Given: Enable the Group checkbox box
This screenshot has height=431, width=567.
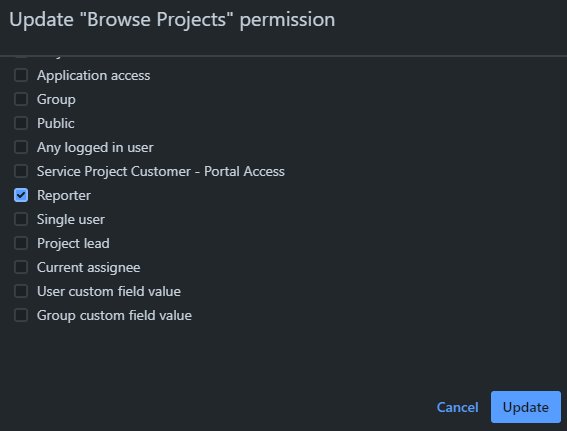Looking at the screenshot, I should (21, 99).
